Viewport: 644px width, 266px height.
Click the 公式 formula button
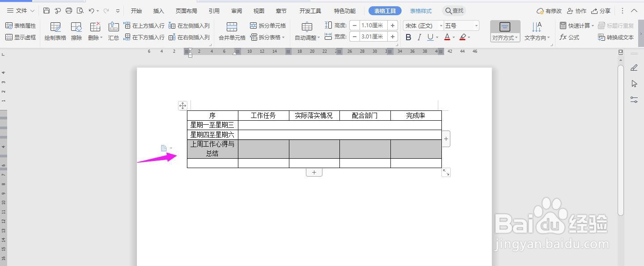(569, 38)
